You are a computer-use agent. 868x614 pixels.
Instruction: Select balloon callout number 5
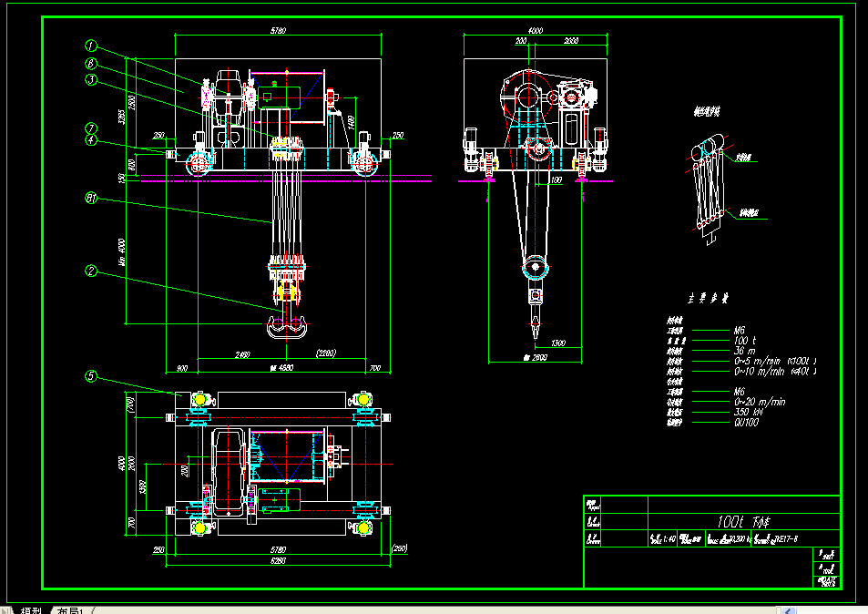[91, 376]
